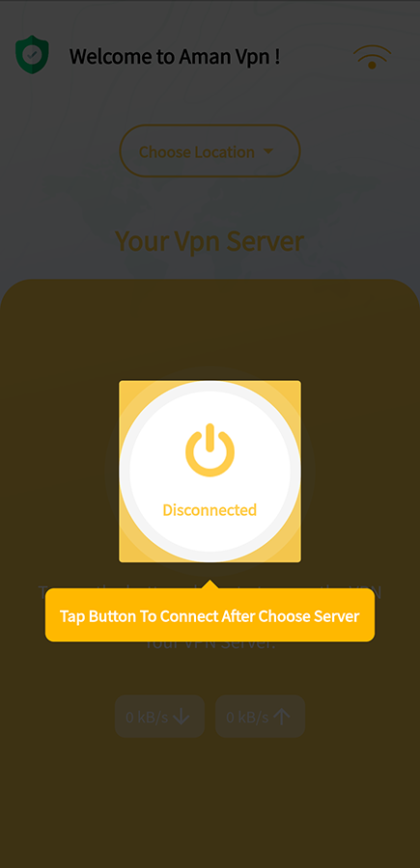Click the Welcome to Aman Vpn title

[x=175, y=57]
